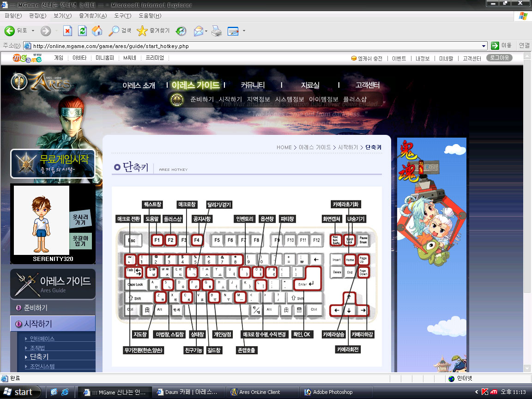532x399 pixels.
Task: Click the Print icon on the toolbar
Action: pos(217,31)
